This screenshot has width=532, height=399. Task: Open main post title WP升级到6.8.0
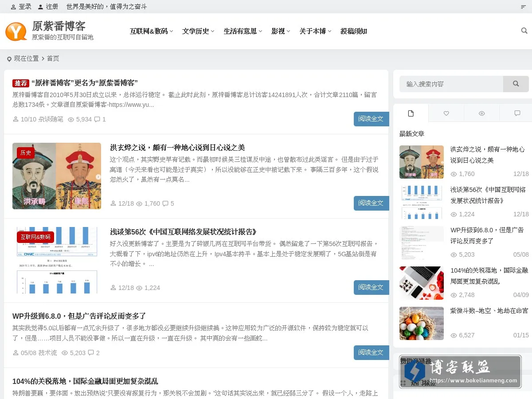[x=79, y=316]
